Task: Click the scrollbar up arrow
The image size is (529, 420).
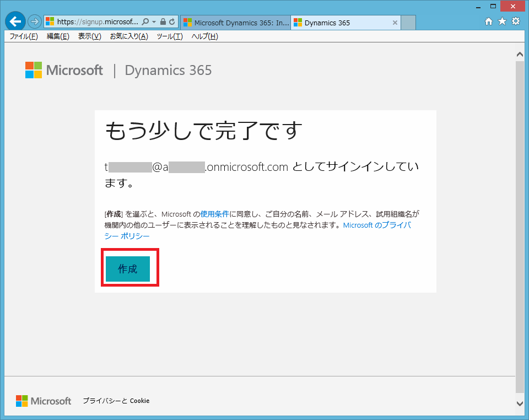Action: 520,54
